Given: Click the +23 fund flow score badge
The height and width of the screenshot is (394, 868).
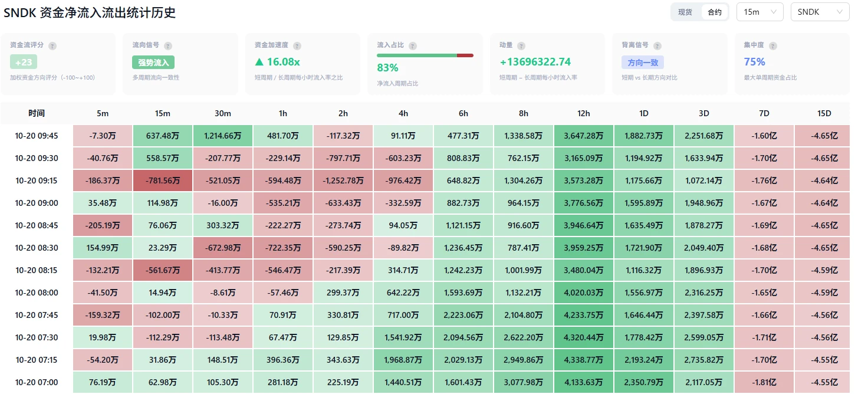Looking at the screenshot, I should click(24, 62).
